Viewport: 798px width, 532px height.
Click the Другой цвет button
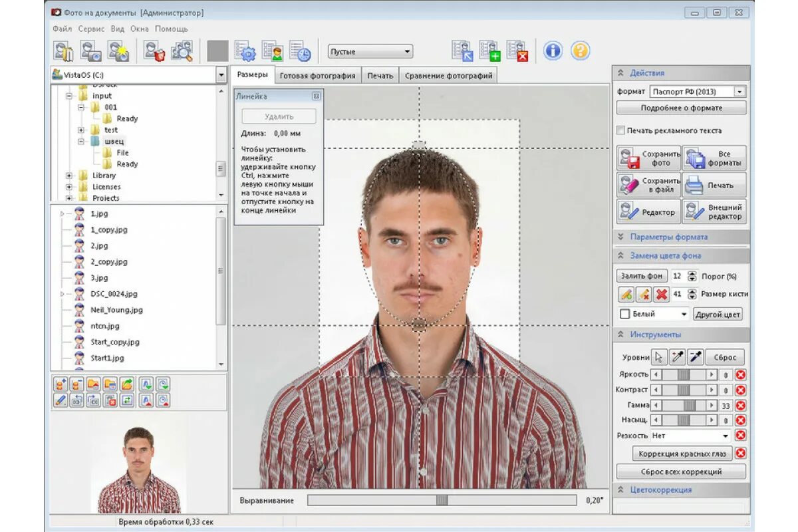[718, 314]
